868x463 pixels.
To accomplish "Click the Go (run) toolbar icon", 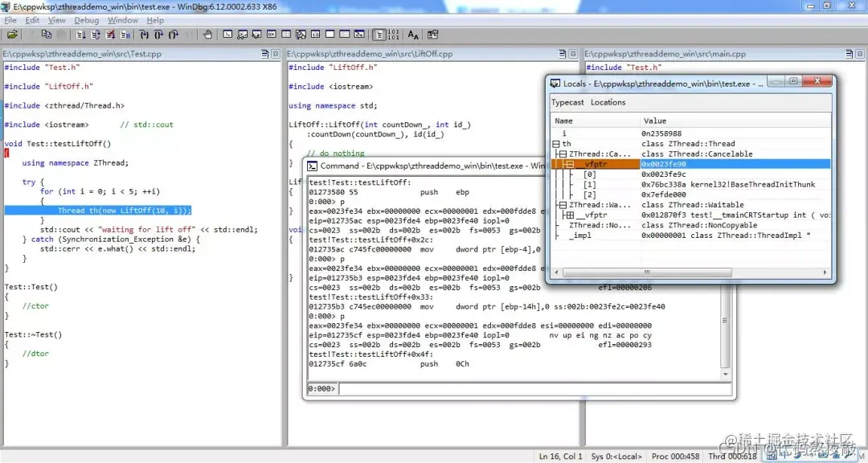I will [81, 35].
